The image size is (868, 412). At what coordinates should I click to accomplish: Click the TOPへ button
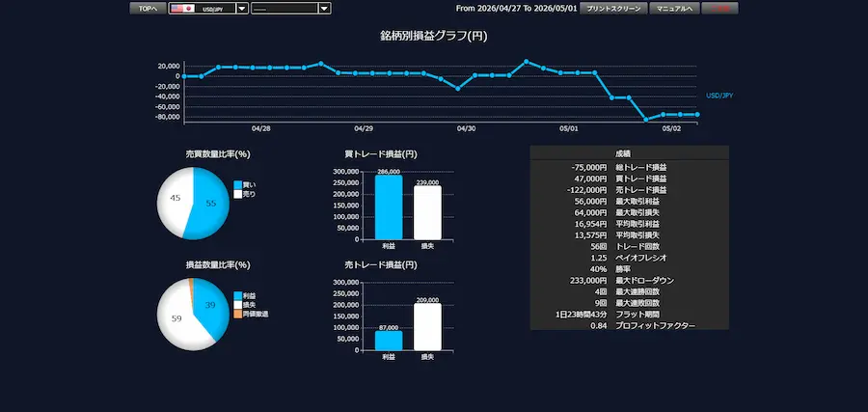pos(148,9)
